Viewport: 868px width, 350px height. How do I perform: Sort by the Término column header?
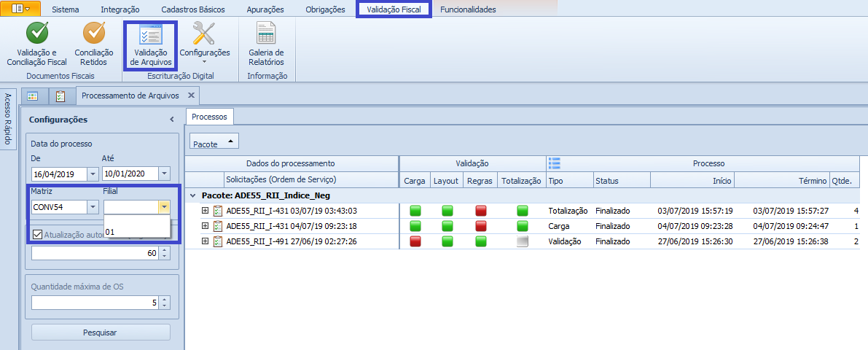coord(781,181)
